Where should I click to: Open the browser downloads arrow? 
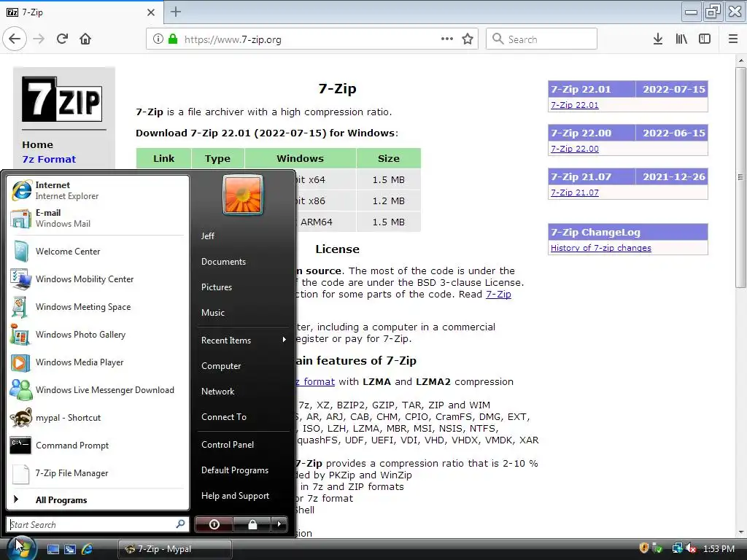658,39
